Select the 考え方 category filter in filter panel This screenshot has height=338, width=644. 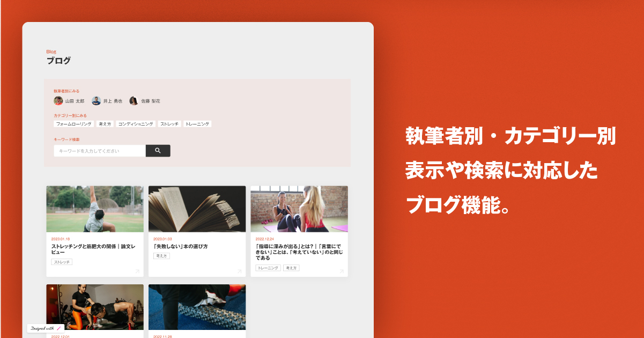coord(105,124)
